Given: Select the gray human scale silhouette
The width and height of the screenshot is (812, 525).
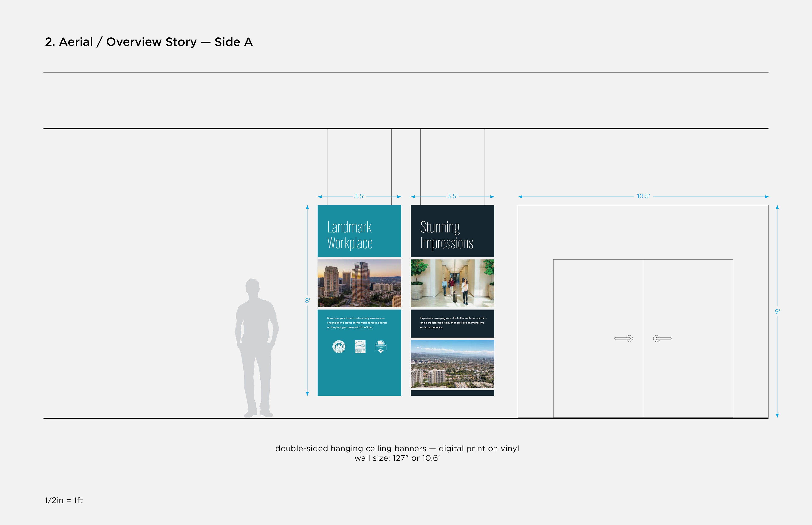Looking at the screenshot, I should click(x=257, y=348).
